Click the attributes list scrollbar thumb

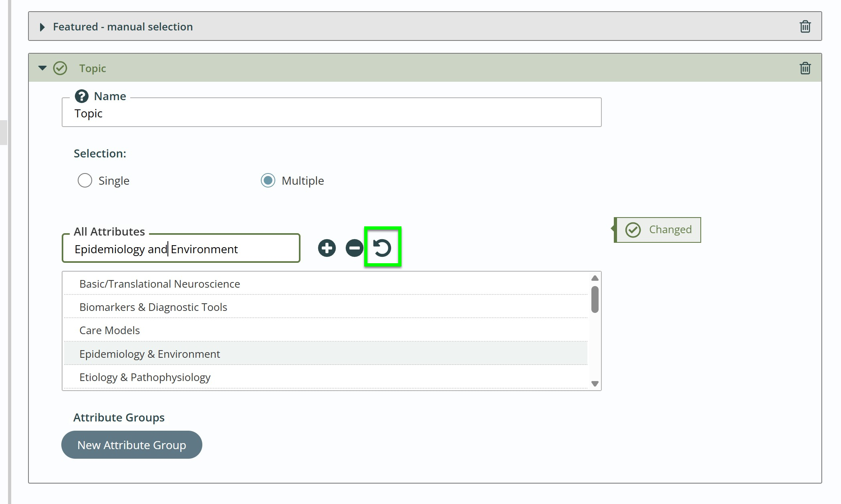595,299
